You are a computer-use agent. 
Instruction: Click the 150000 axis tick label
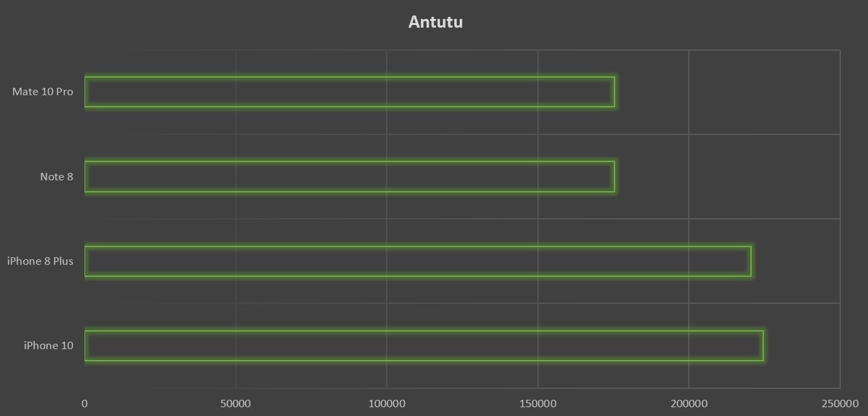pos(538,404)
